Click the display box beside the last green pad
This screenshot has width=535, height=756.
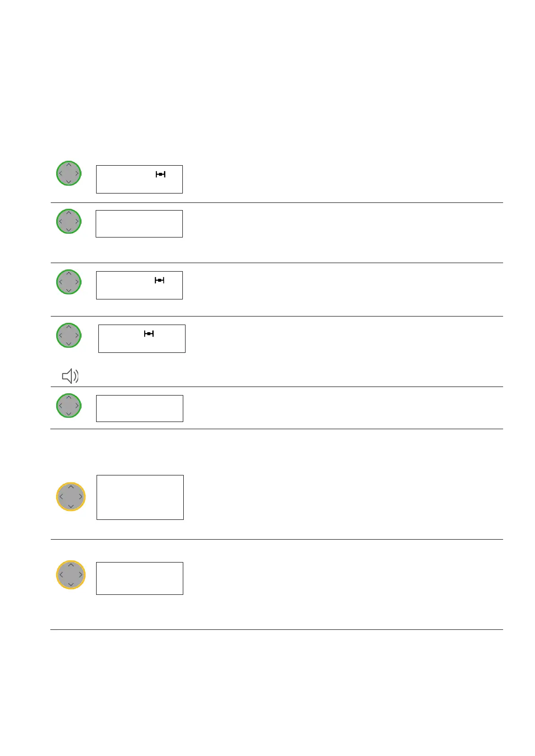pos(140,409)
